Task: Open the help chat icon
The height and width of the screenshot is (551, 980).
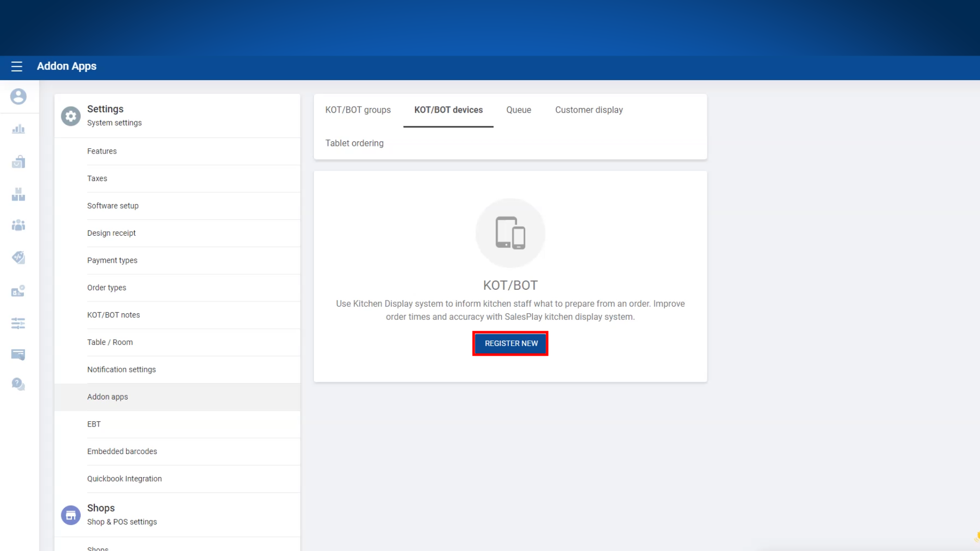Action: pyautogui.click(x=18, y=384)
